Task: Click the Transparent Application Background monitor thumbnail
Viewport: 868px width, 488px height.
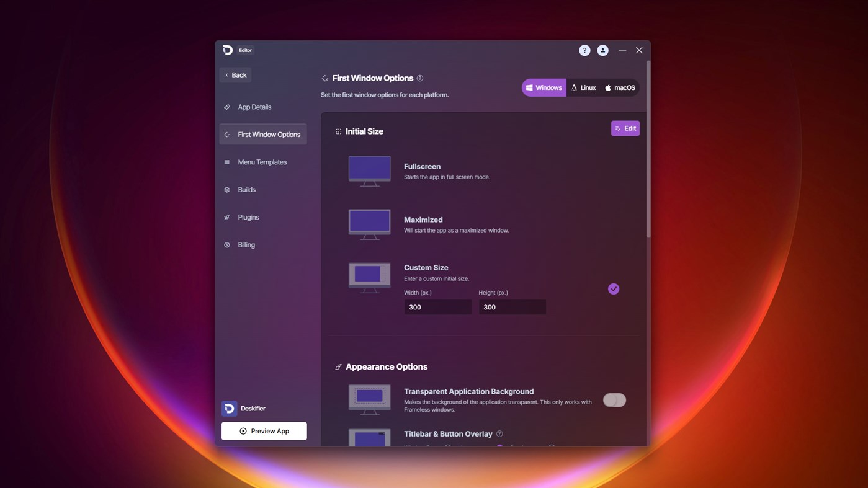Action: pyautogui.click(x=370, y=400)
